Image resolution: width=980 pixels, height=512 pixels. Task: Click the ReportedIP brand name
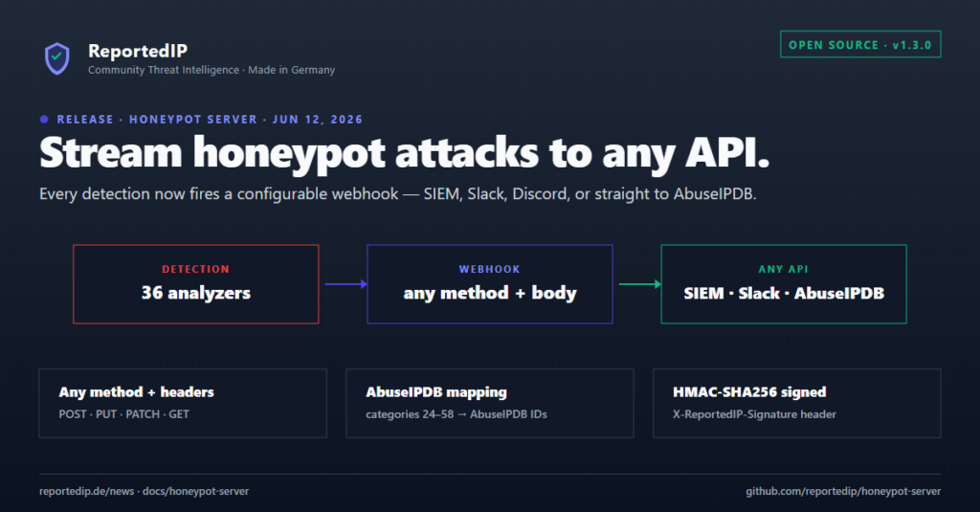click(138, 51)
